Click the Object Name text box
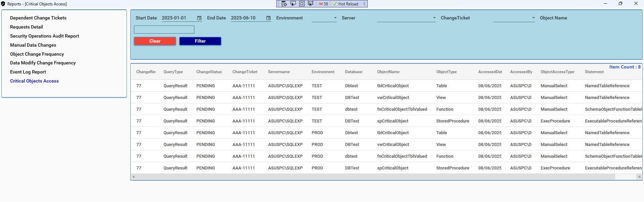The image size is (644, 202). click(164, 30)
